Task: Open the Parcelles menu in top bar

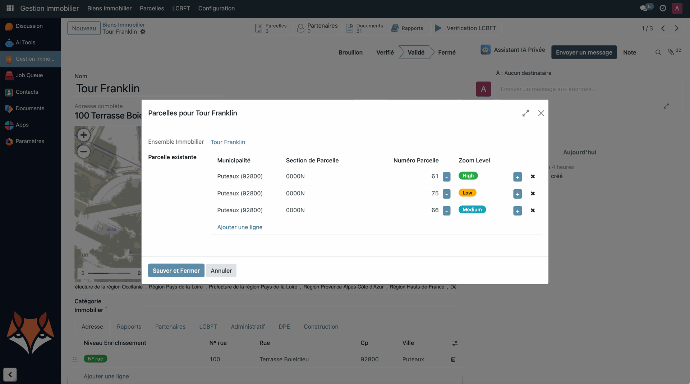Action: (x=152, y=8)
